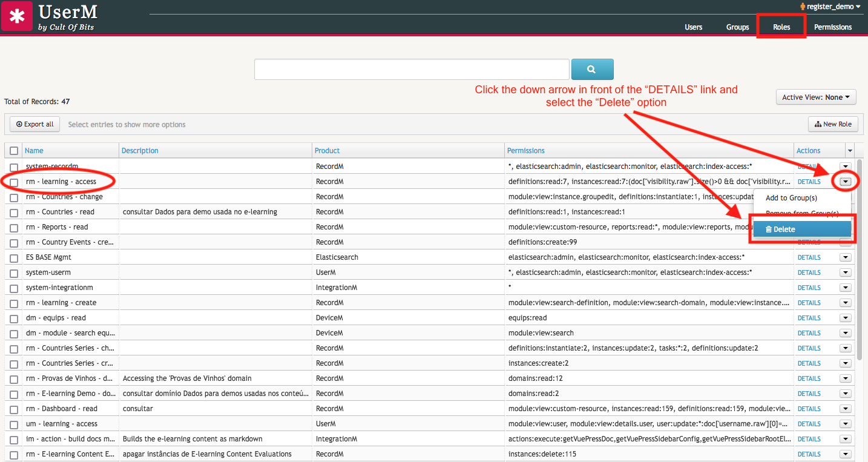Open the register_demo user menu
The height and width of the screenshot is (462, 868).
[830, 7]
